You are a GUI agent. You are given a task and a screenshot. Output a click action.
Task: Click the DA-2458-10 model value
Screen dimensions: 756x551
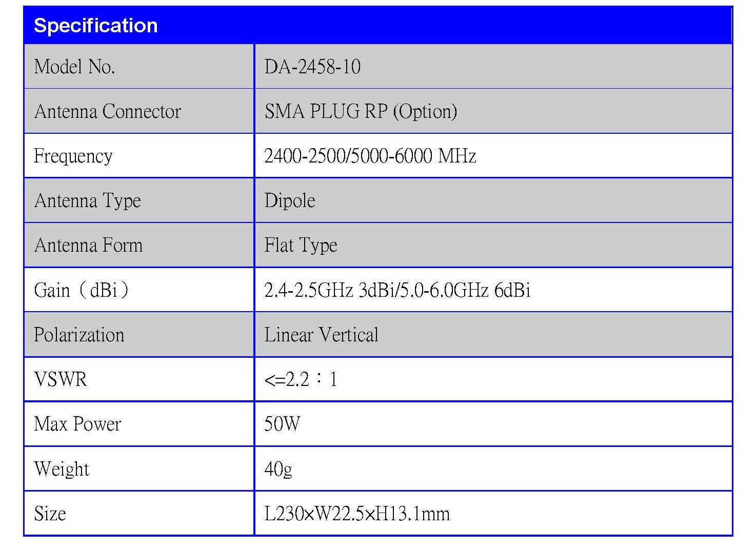coord(312,67)
